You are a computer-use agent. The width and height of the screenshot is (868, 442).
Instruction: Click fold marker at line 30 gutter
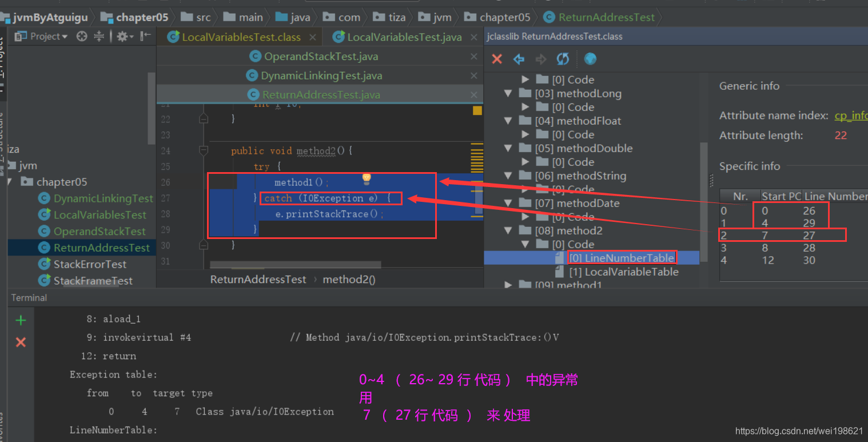coord(203,245)
